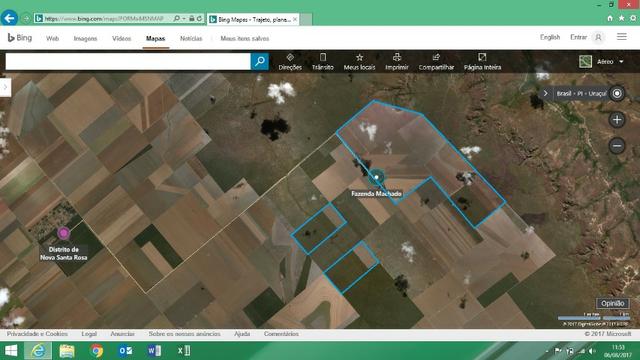This screenshot has width=640, height=360.
Task: Click in the Bing Maps search field
Action: tap(128, 62)
